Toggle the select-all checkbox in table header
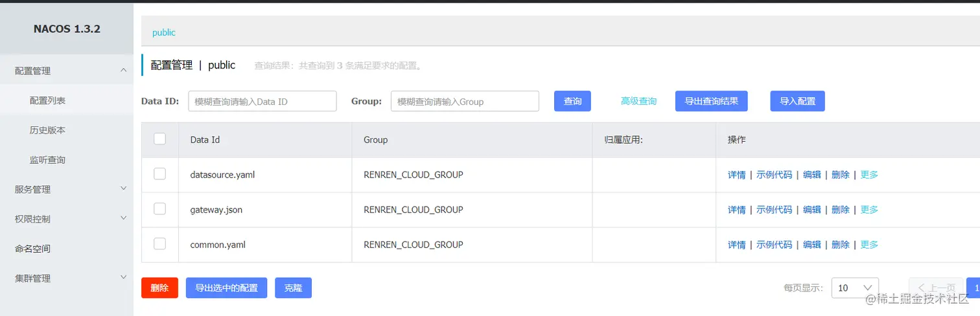980x316 pixels. point(159,139)
